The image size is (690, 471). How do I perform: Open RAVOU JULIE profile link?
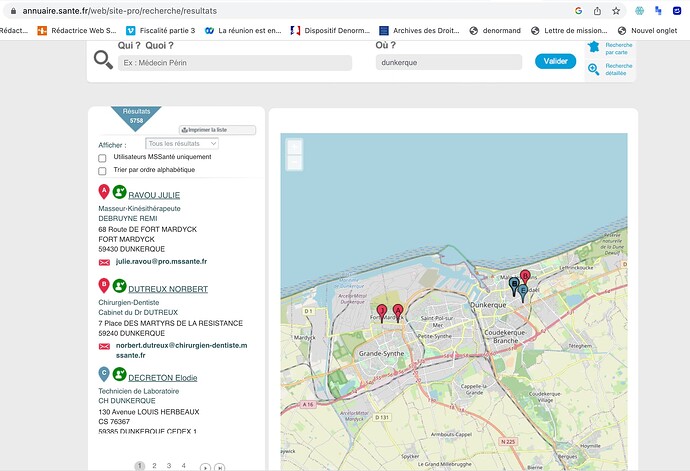click(154, 195)
